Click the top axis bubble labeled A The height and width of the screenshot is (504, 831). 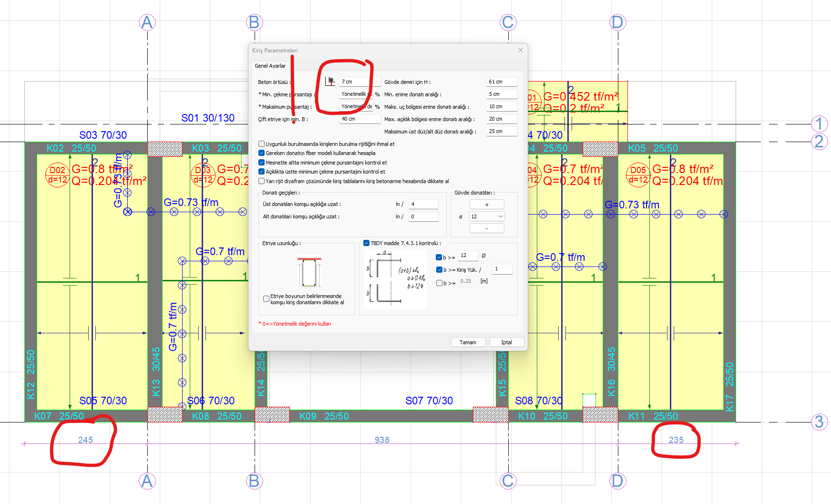(147, 22)
